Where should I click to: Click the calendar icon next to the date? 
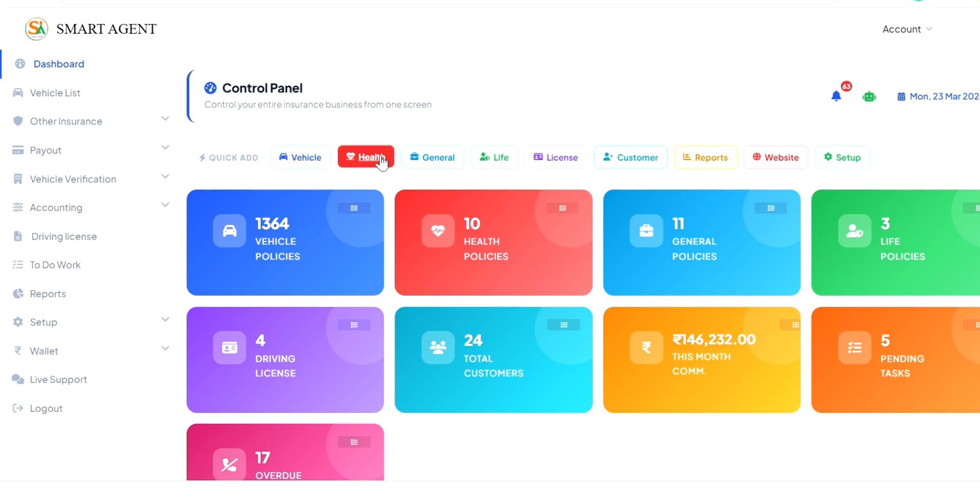[x=901, y=96]
